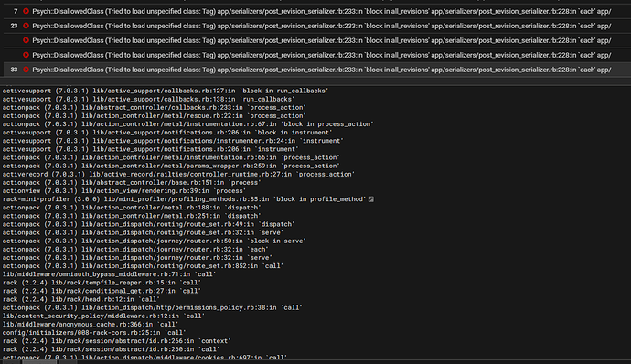The width and height of the screenshot is (631, 364).
Task: Click the anonymous_cache.rb:366 backtrace line
Action: pyautogui.click(x=91, y=324)
